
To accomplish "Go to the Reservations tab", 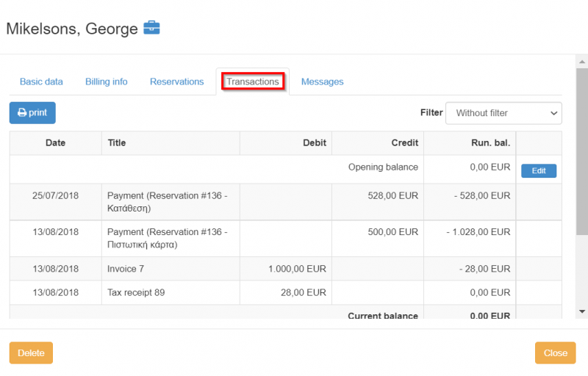I will point(176,82).
